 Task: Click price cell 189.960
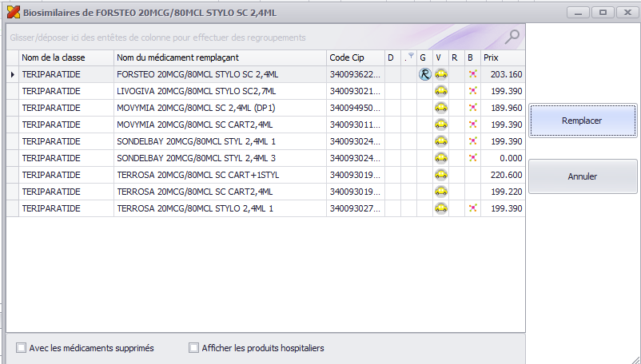click(503, 108)
